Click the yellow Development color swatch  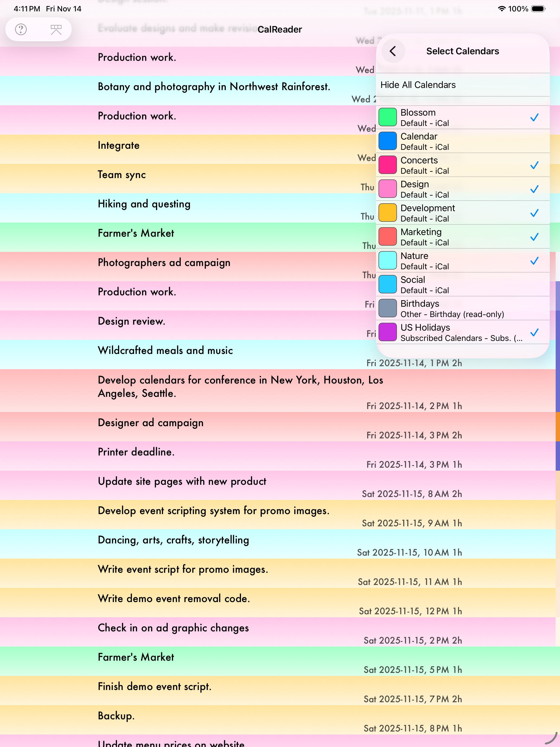pos(387,213)
